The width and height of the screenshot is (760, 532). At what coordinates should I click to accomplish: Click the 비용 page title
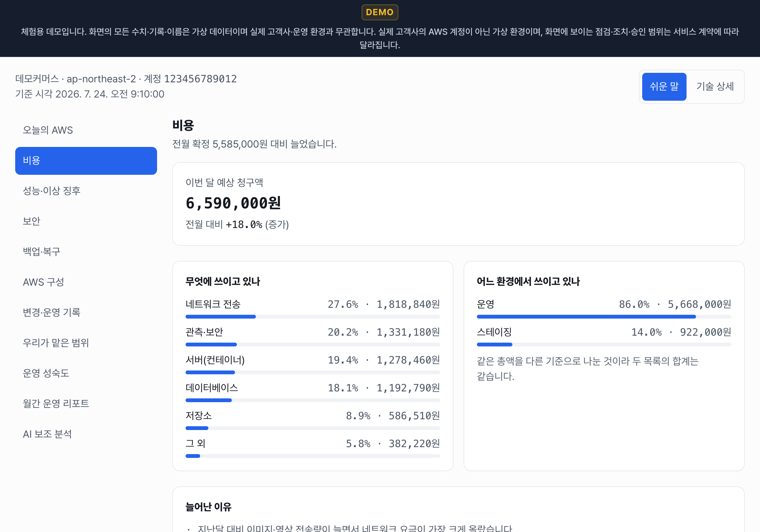pos(183,125)
